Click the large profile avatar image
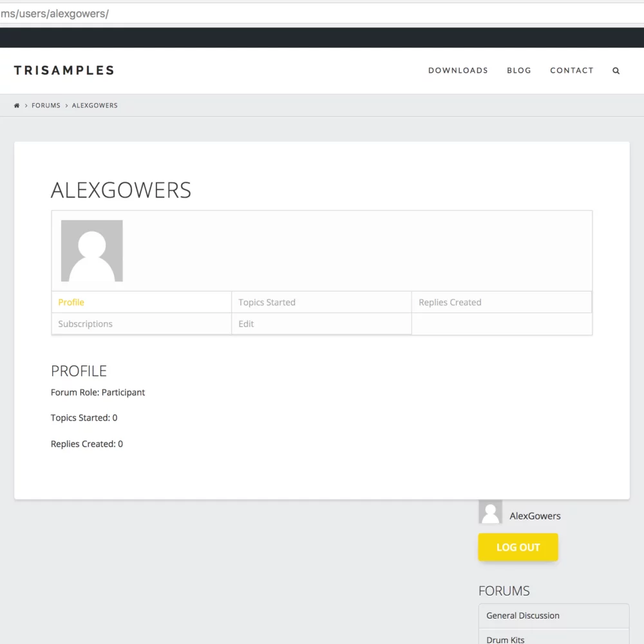The height and width of the screenshot is (644, 644). [x=92, y=251]
